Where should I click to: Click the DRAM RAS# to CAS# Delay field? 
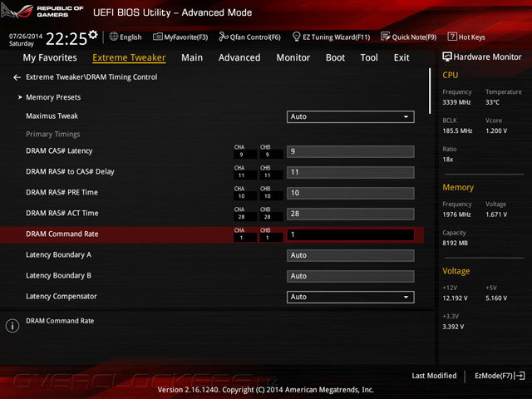[x=351, y=172]
